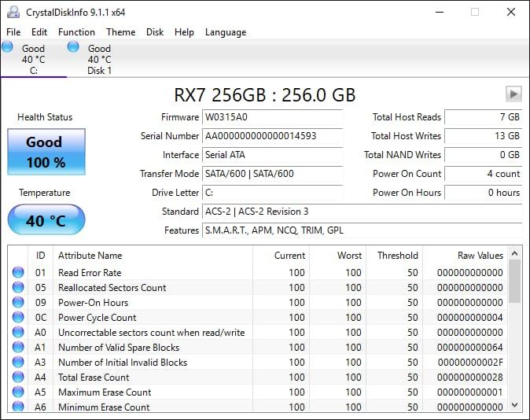Viewport: 530px width, 420px height.
Task: Click the blue status orb for disk C:
Action: click(x=7, y=47)
